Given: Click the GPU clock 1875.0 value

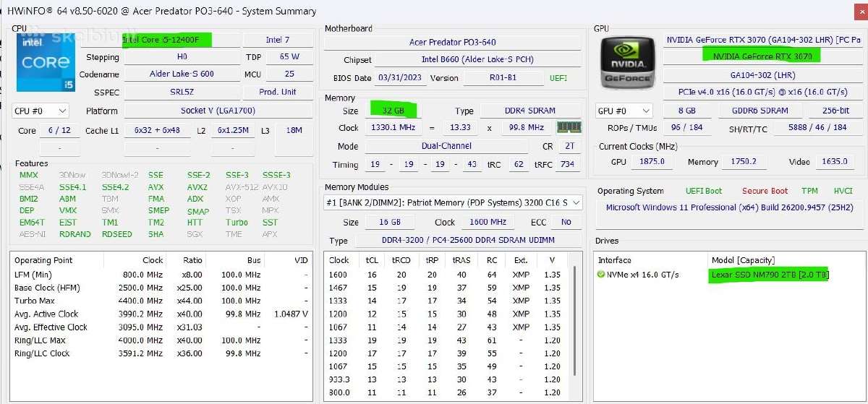Looking at the screenshot, I should [652, 162].
